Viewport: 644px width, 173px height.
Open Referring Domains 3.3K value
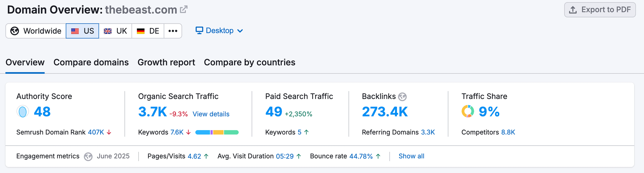point(428,132)
